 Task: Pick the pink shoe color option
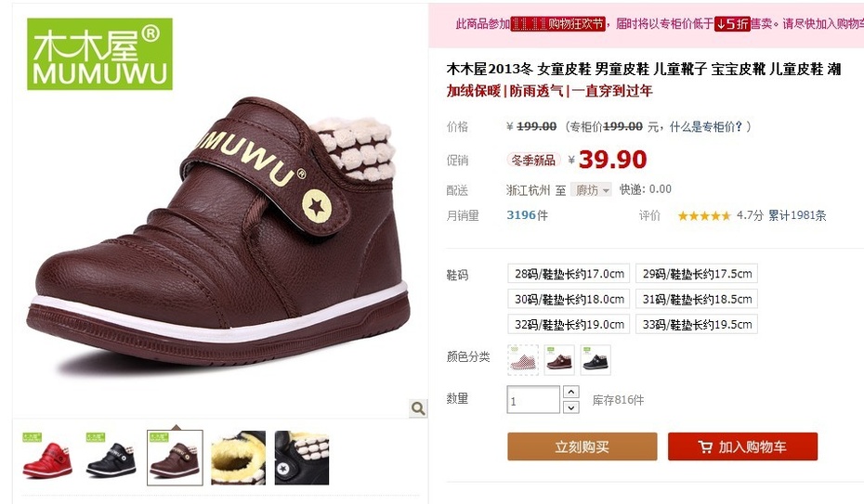pyautogui.click(x=523, y=360)
